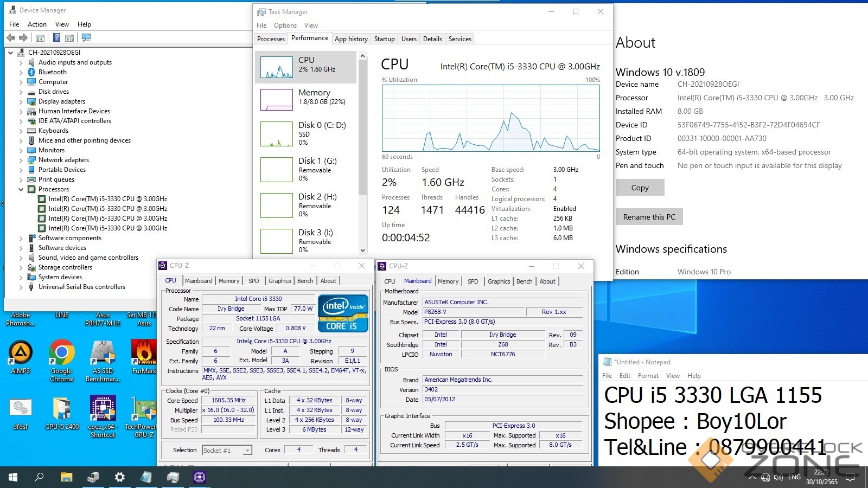The width and height of the screenshot is (868, 488).
Task: Open the Socket #1 selection dropdown
Action: (247, 450)
